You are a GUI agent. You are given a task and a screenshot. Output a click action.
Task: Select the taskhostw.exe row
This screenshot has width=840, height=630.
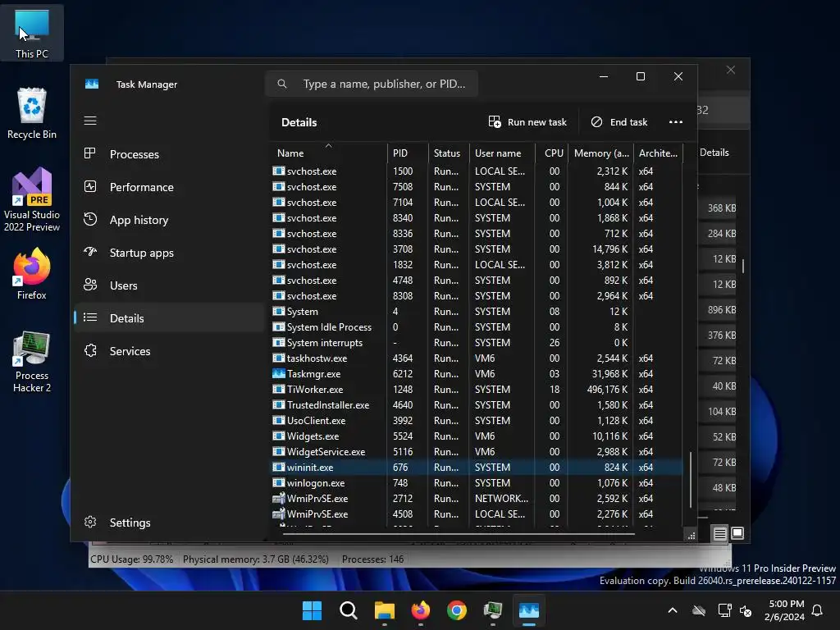click(x=477, y=358)
